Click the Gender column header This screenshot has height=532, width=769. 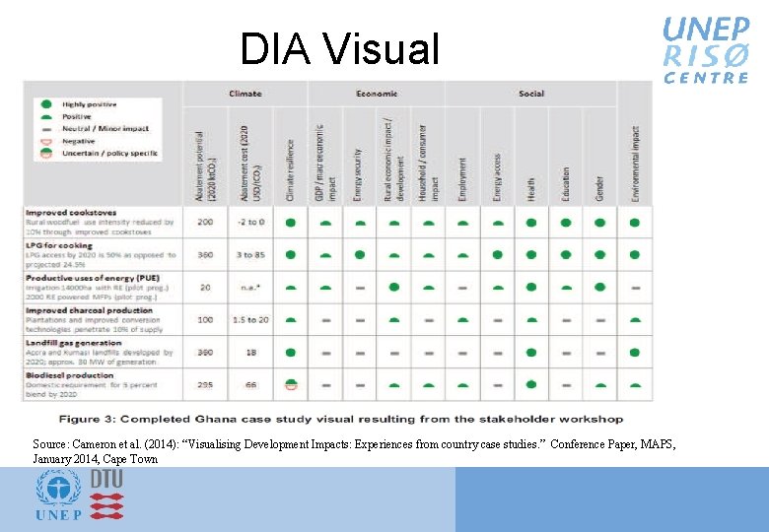[x=599, y=188]
